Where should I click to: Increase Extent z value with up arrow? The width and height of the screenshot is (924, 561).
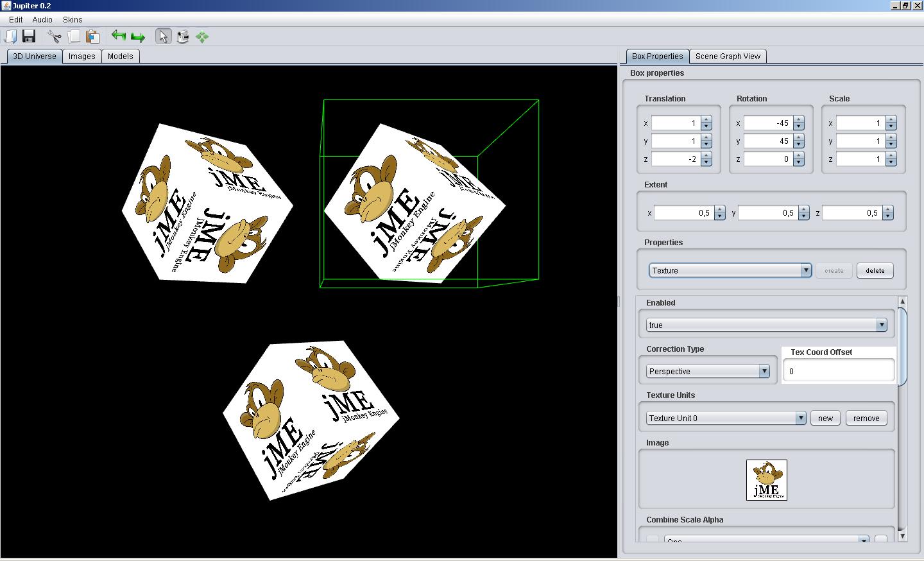coord(888,209)
